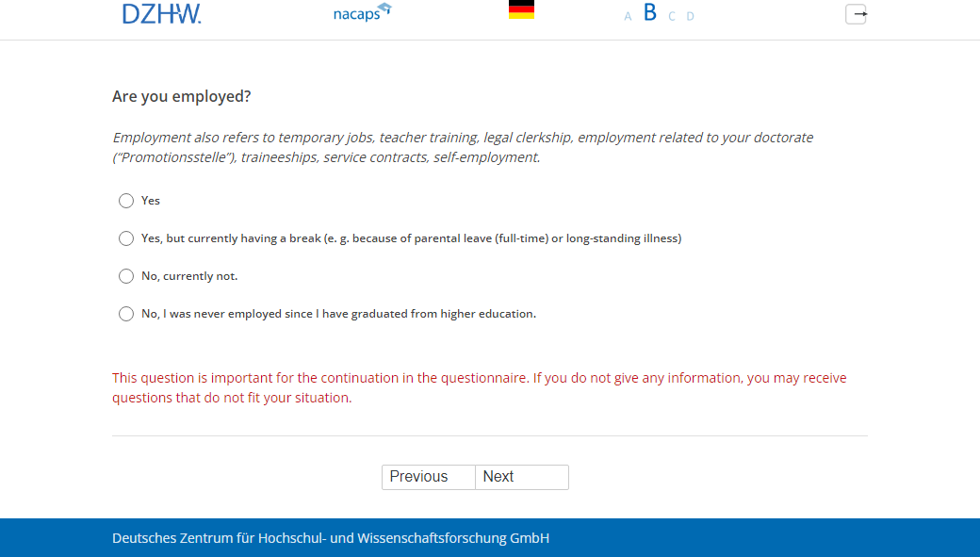The height and width of the screenshot is (557, 980).
Task: Switch language via the German flag icon
Action: [521, 10]
